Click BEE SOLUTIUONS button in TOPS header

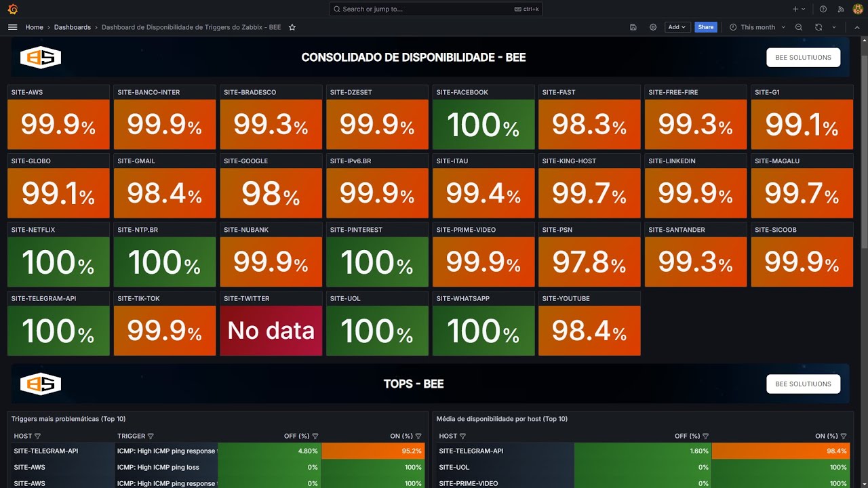tap(803, 384)
